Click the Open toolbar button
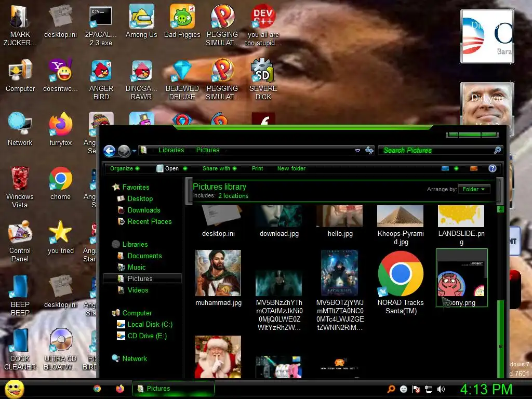 (167, 168)
